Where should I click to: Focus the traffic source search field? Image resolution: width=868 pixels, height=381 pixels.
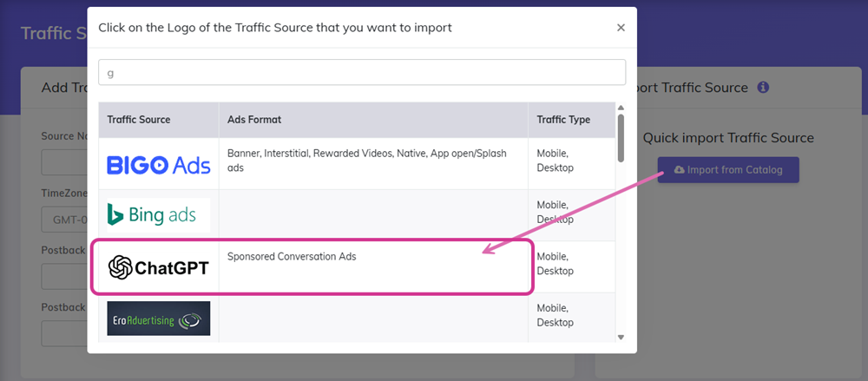tap(362, 73)
